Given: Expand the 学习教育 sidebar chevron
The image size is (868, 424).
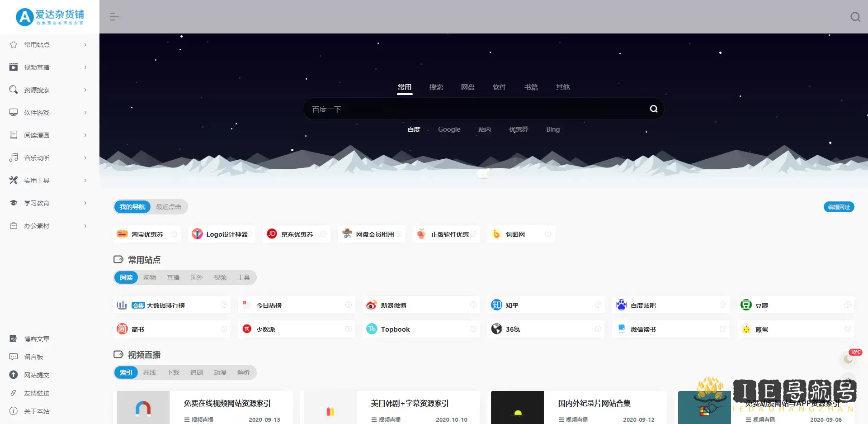Looking at the screenshot, I should tap(85, 203).
